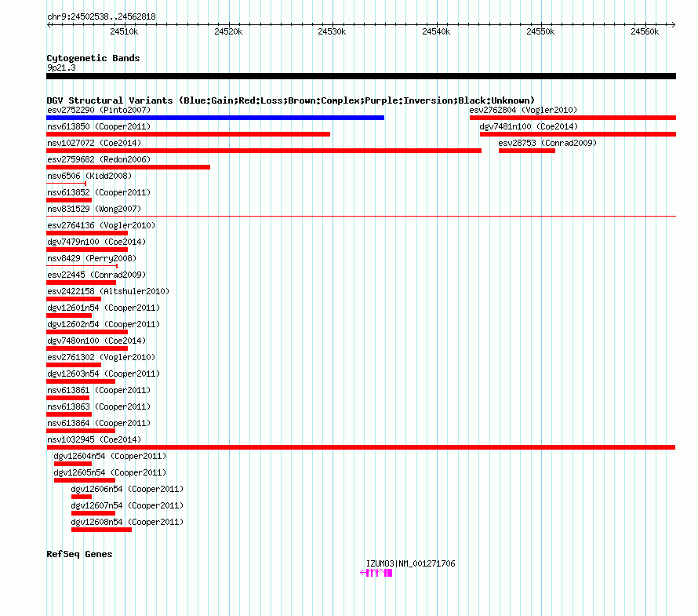Viewport: 698px width, 616px height.
Task: Open esv2422158 (Altshuler2010) variant
Action: (108, 291)
